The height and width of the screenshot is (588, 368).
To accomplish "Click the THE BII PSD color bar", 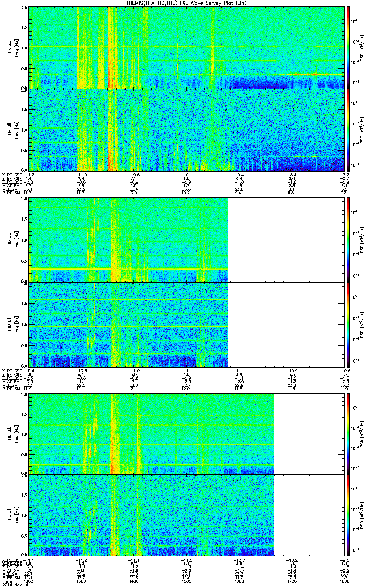I will [349, 515].
